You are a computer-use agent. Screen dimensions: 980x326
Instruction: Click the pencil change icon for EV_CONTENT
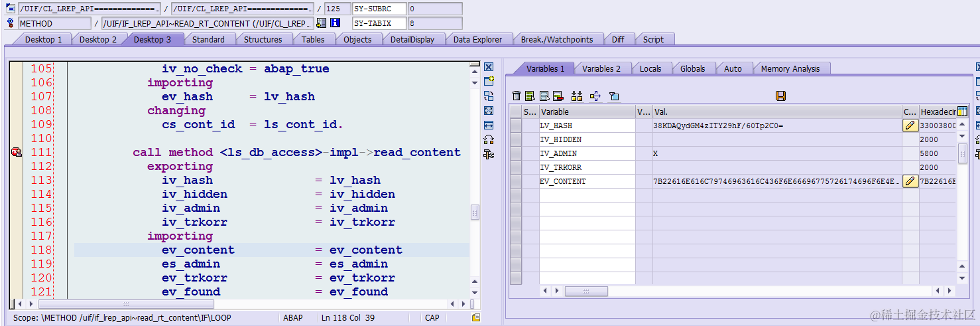(910, 181)
